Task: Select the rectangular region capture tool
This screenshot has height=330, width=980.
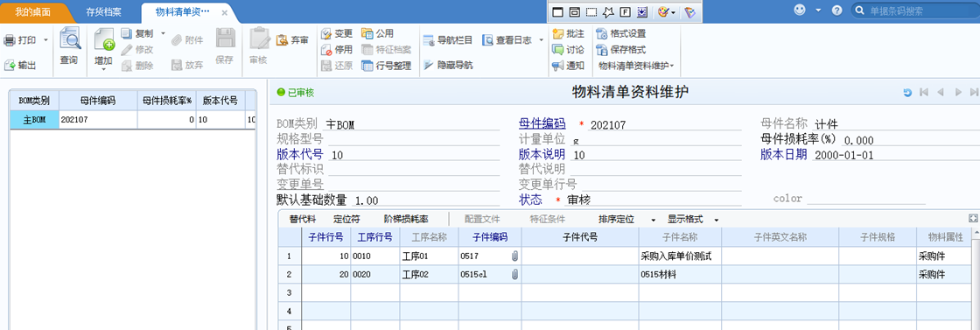Action: pos(591,12)
